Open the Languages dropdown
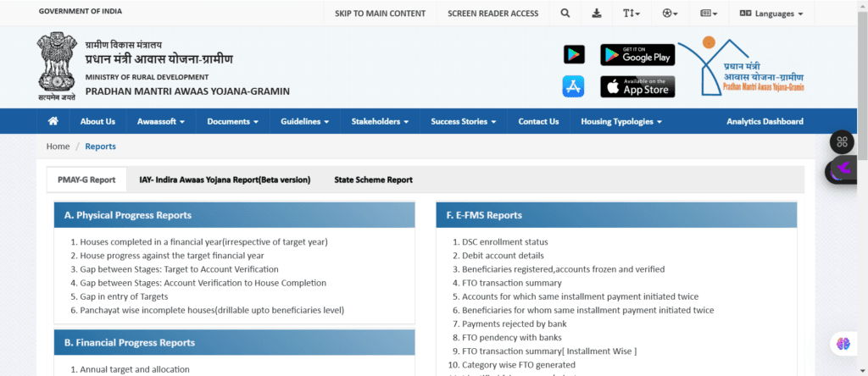Screen dimensions: 868x376 [771, 14]
